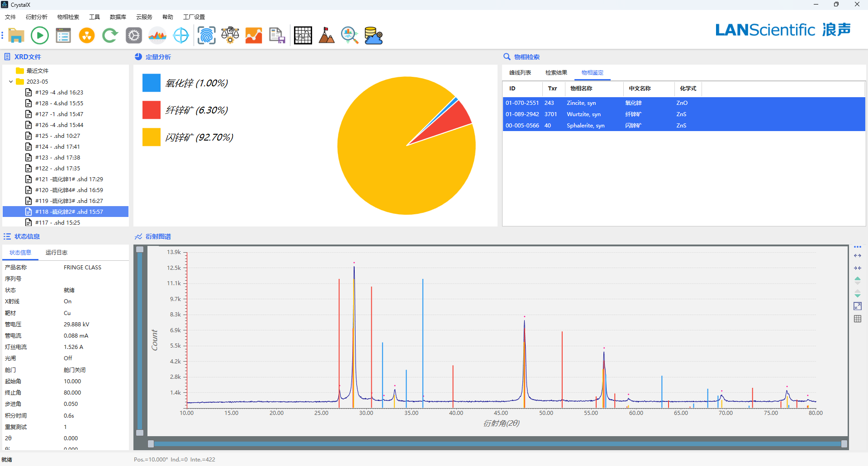The height and width of the screenshot is (466, 868).
Task: Click horizontal expand arrows beside chart
Action: [x=858, y=255]
